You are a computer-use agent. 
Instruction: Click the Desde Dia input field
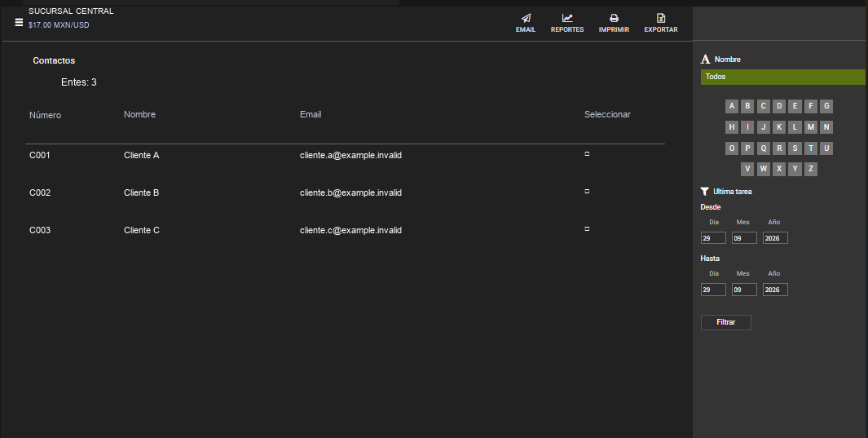(x=713, y=238)
